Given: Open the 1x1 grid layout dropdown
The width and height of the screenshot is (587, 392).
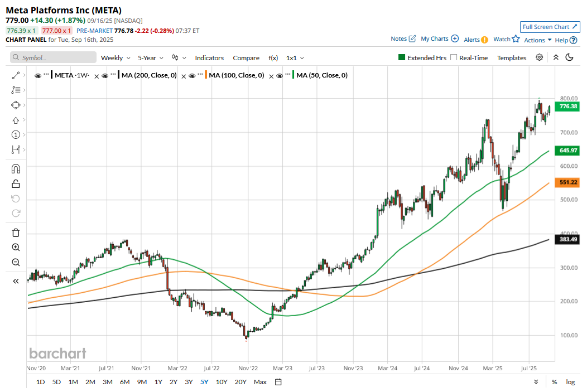Looking at the screenshot, I should click(295, 58).
